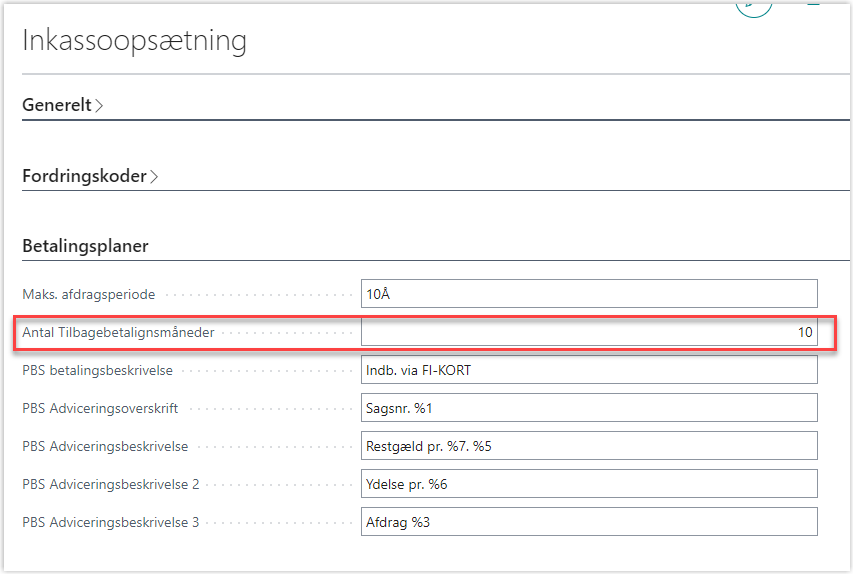This screenshot has height=575, width=854.
Task: Click the Inkassoopsætning page title
Action: tap(134, 41)
